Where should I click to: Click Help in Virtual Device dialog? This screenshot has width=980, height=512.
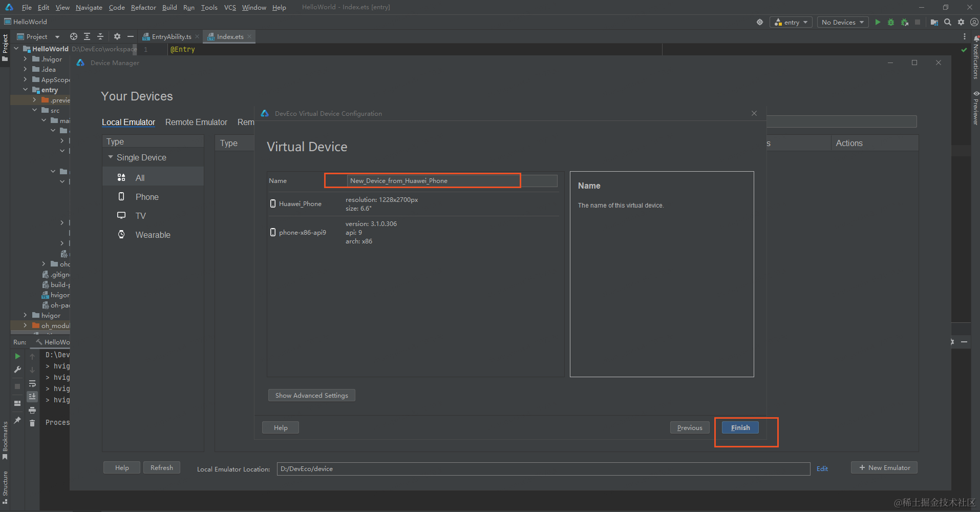click(x=281, y=427)
